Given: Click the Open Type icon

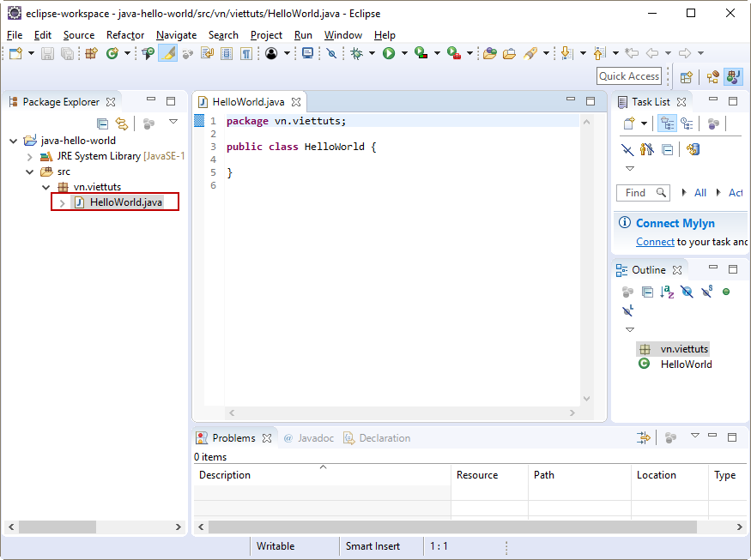Looking at the screenshot, I should tap(148, 53).
